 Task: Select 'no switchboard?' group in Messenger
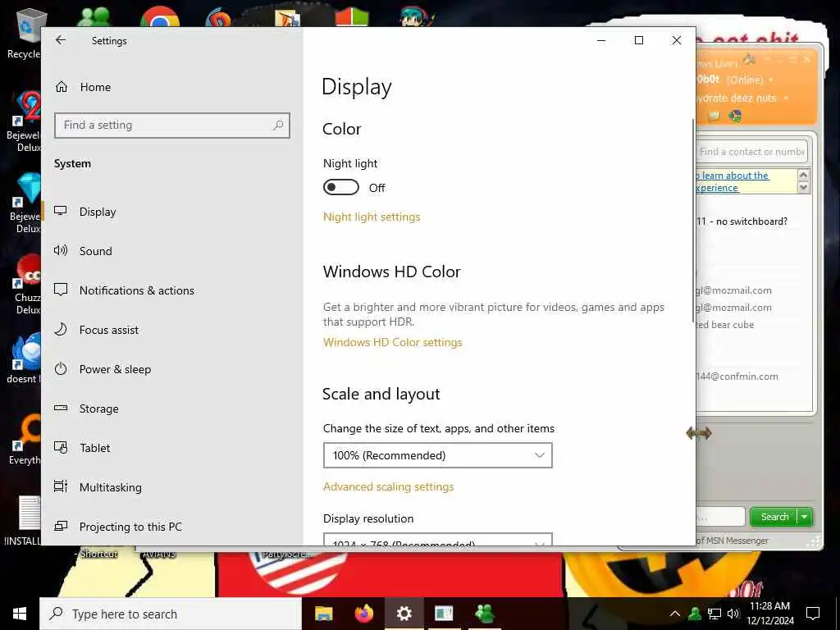742,221
